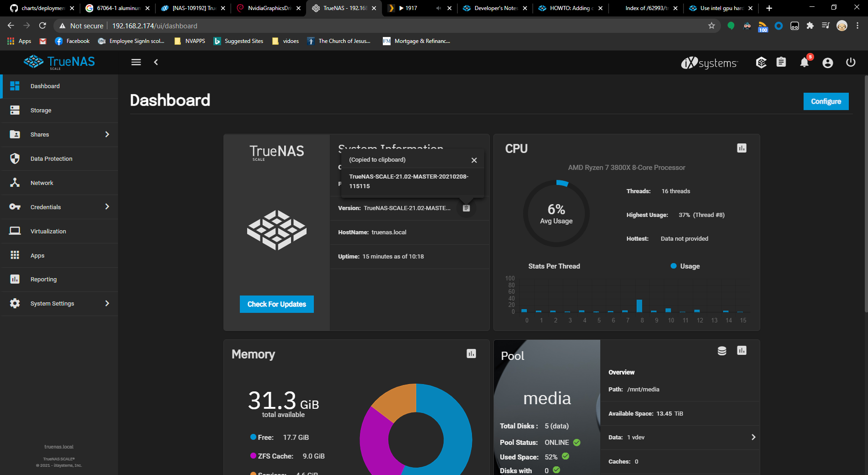Reload the page
Image resolution: width=868 pixels, height=475 pixels.
(42, 26)
